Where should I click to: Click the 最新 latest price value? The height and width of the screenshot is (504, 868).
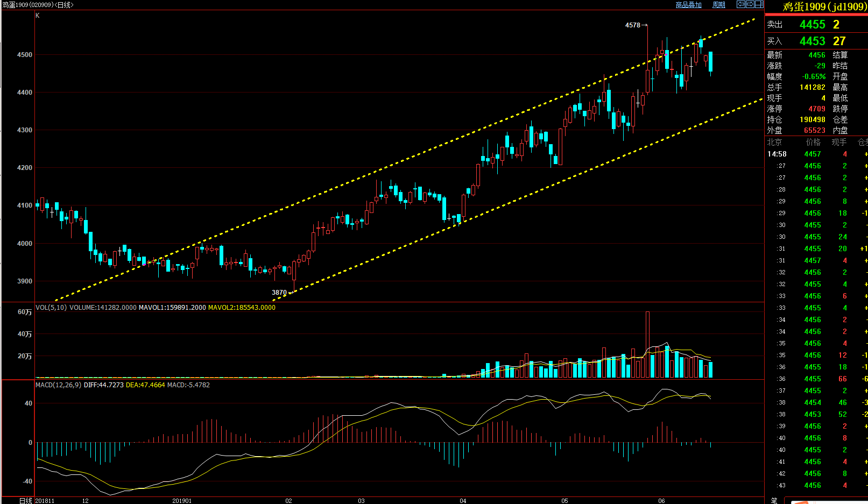817,55
